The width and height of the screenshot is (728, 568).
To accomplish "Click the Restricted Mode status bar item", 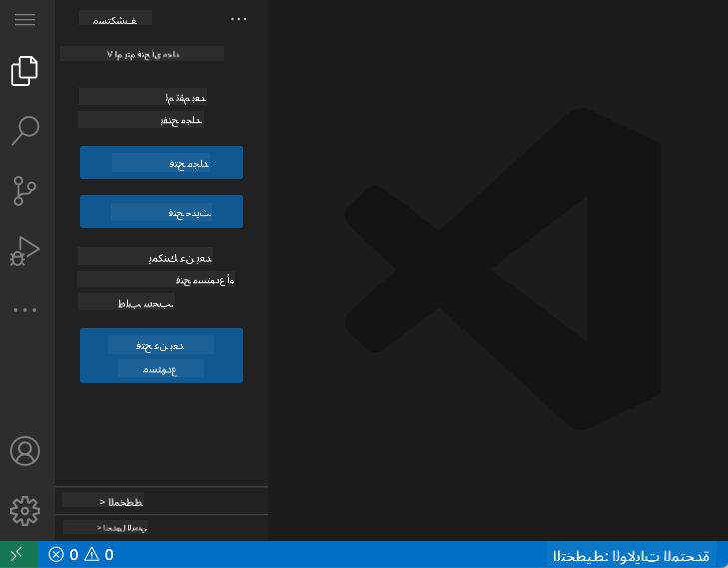I will pyautogui.click(x=631, y=555).
